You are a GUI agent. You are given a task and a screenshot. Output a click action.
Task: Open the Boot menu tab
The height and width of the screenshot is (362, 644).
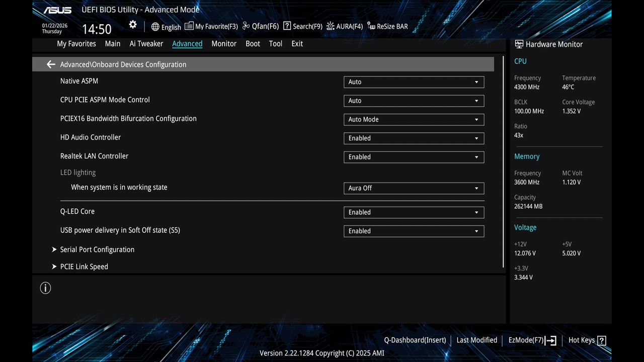click(x=253, y=44)
